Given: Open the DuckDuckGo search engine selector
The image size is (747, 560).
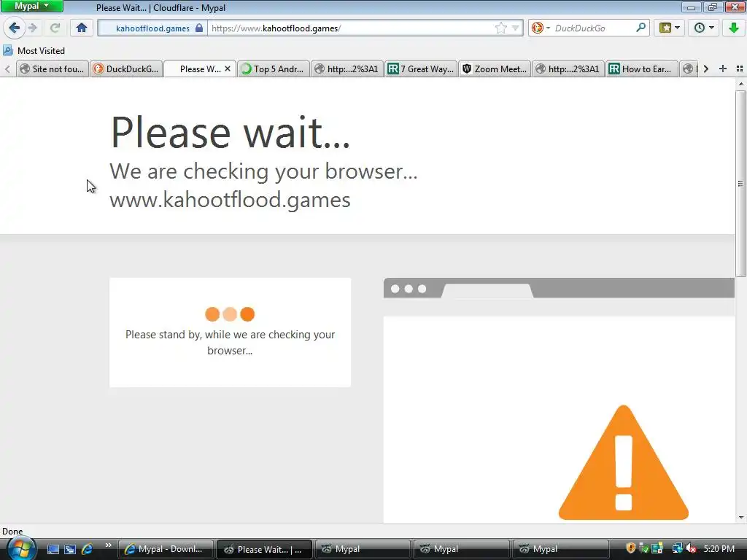Looking at the screenshot, I should 541,28.
